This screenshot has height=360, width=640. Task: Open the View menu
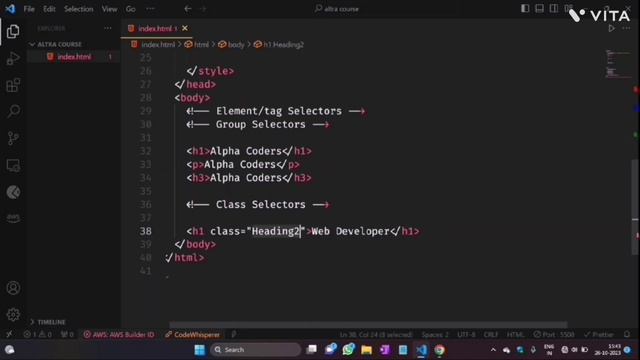point(109,9)
